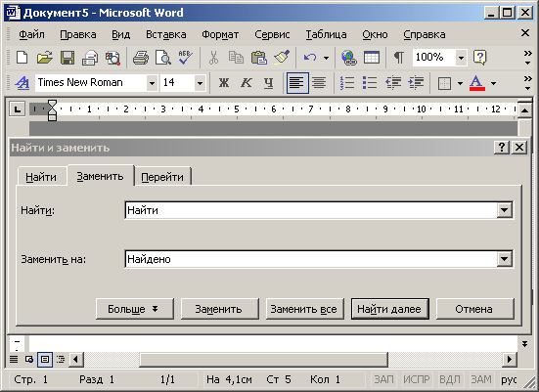Toggle italic (К) formatting
Viewport: 539px width, 392px height.
[247, 83]
